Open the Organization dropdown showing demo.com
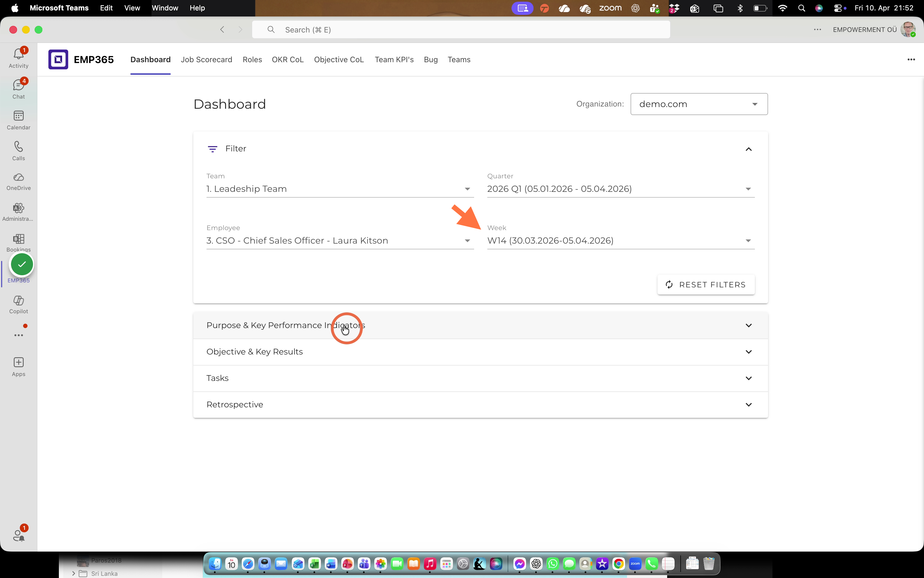Viewport: 924px width, 578px height. click(699, 104)
